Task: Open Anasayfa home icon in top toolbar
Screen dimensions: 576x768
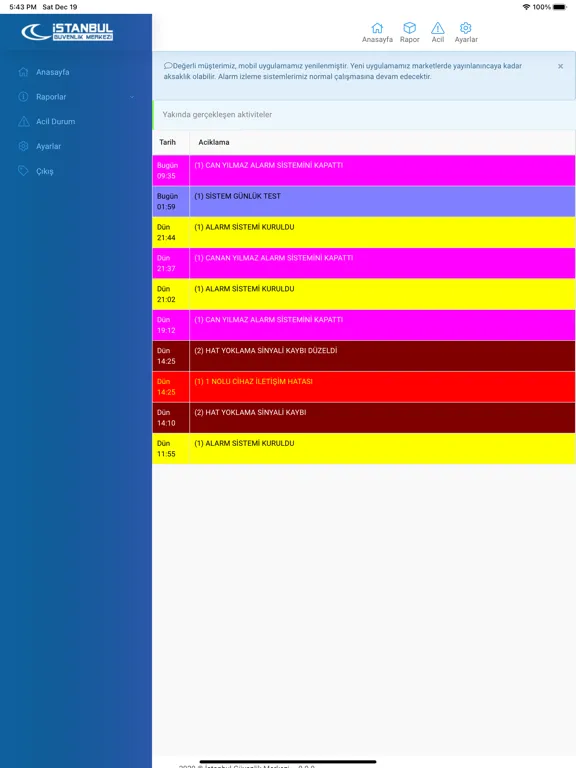Action: coord(377,28)
